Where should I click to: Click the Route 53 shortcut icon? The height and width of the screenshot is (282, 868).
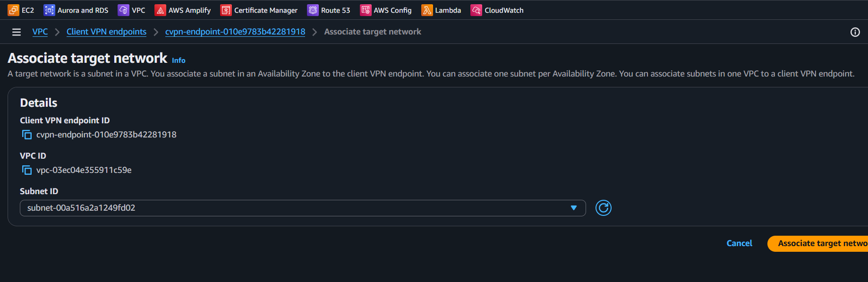(x=313, y=10)
